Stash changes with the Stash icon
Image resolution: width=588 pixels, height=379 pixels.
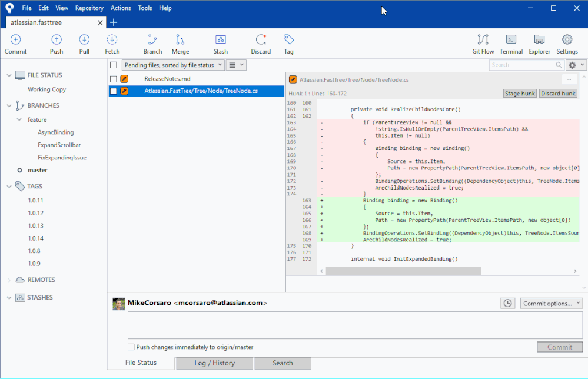point(221,39)
